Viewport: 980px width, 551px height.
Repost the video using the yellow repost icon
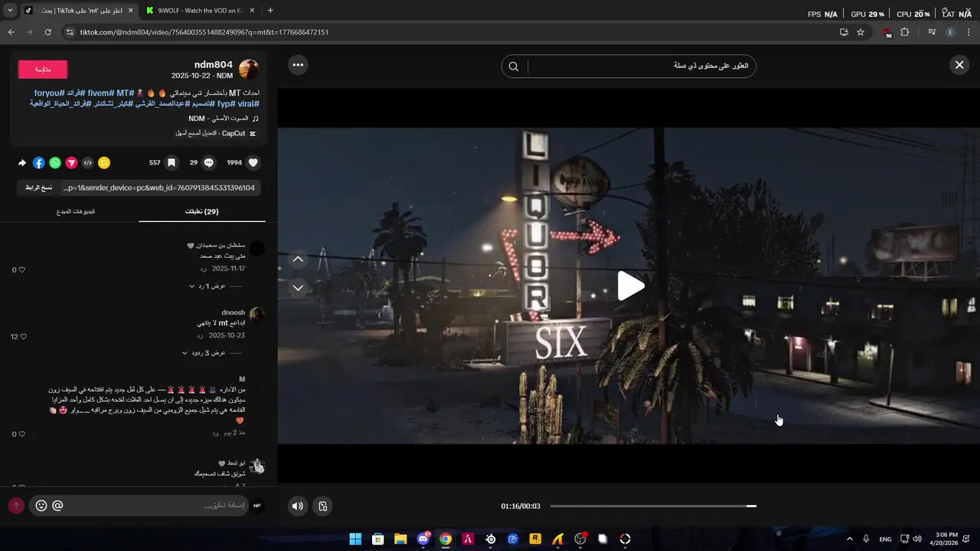104,163
